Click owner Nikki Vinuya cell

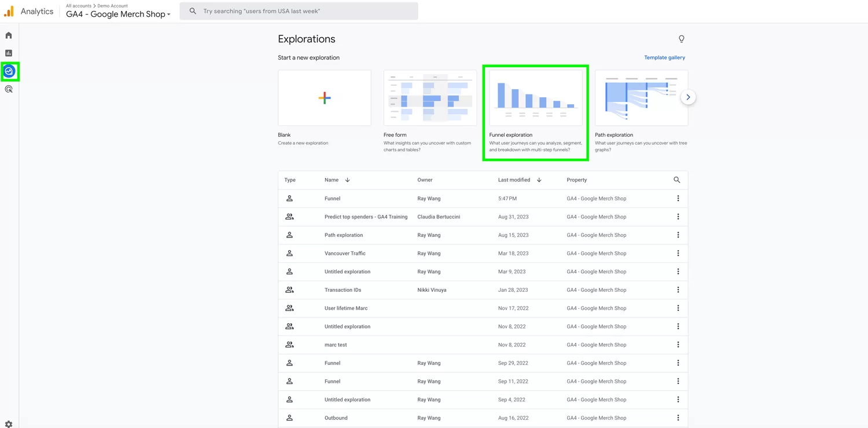(x=432, y=290)
